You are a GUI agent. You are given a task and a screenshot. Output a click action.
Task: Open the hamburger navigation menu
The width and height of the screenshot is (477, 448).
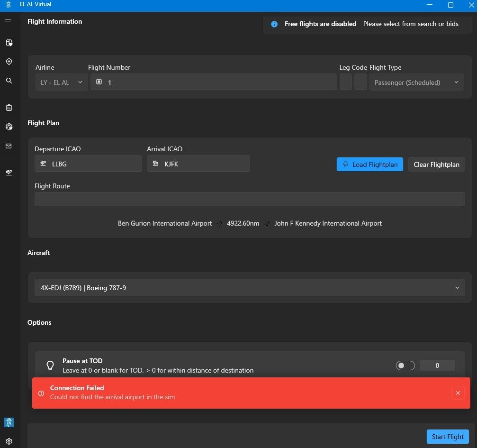8,21
